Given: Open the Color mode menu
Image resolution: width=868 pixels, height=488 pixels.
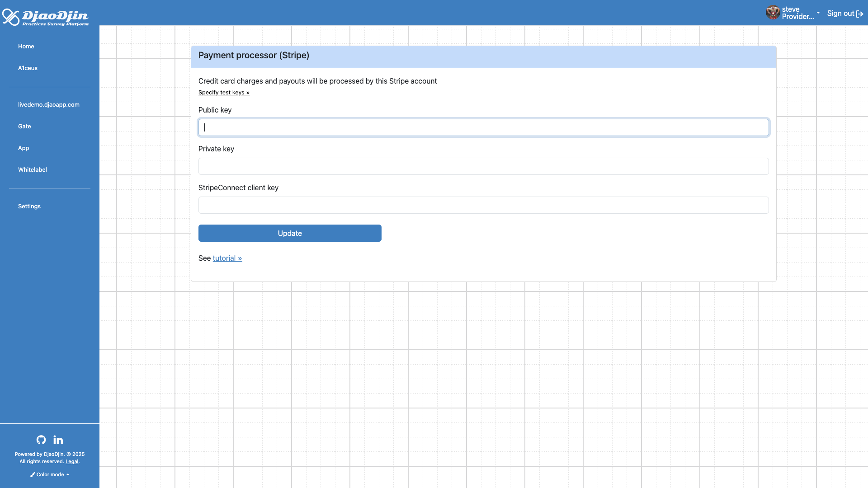Looking at the screenshot, I should [x=50, y=474].
